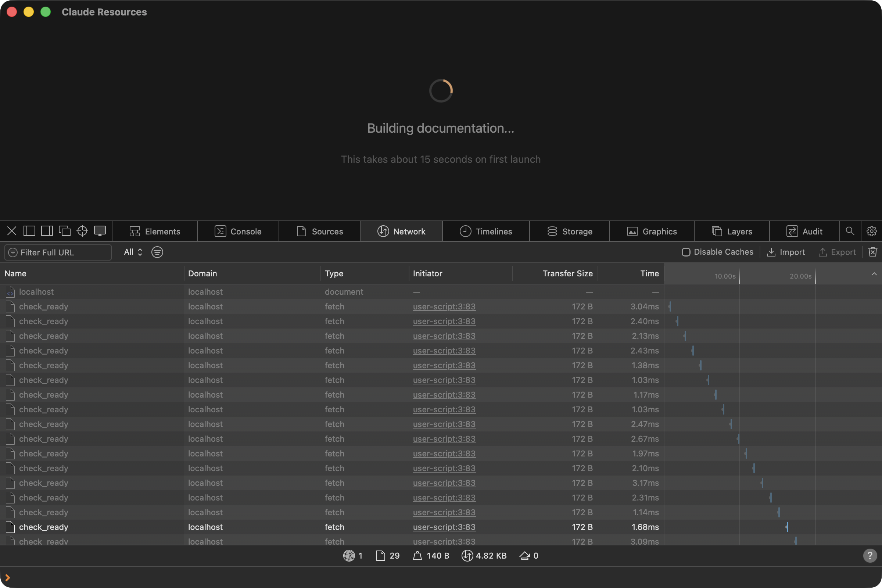Enable the Disable Caches checkbox
The image size is (882, 588).
click(x=686, y=252)
